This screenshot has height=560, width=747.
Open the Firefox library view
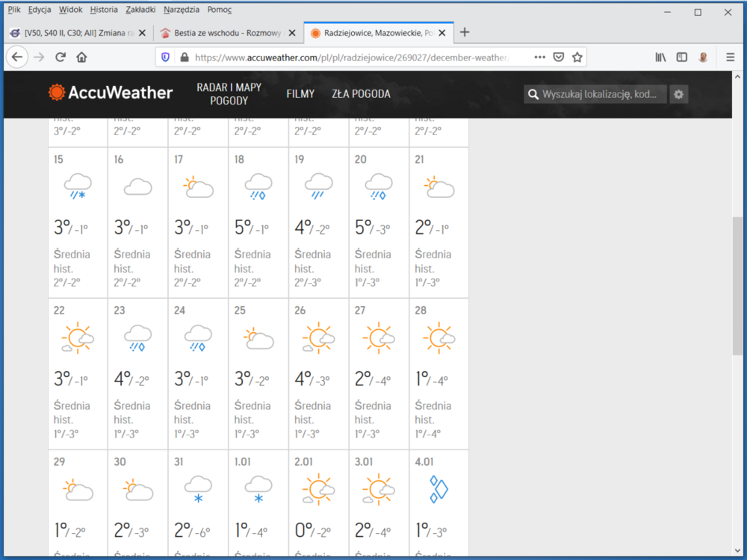click(x=660, y=57)
